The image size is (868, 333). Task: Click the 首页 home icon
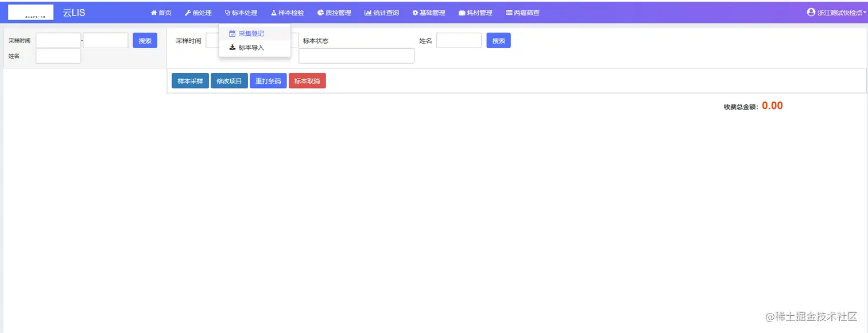(x=154, y=12)
